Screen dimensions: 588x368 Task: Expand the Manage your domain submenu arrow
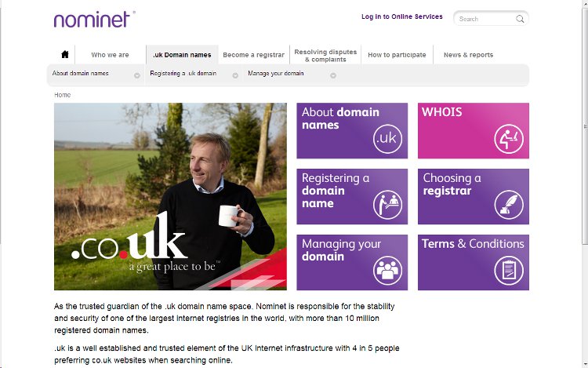(333, 75)
